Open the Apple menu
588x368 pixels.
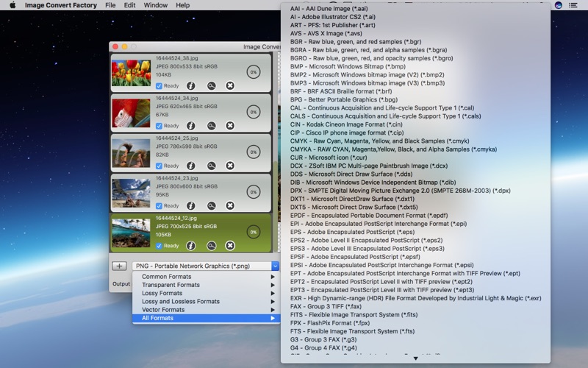(x=12, y=5)
